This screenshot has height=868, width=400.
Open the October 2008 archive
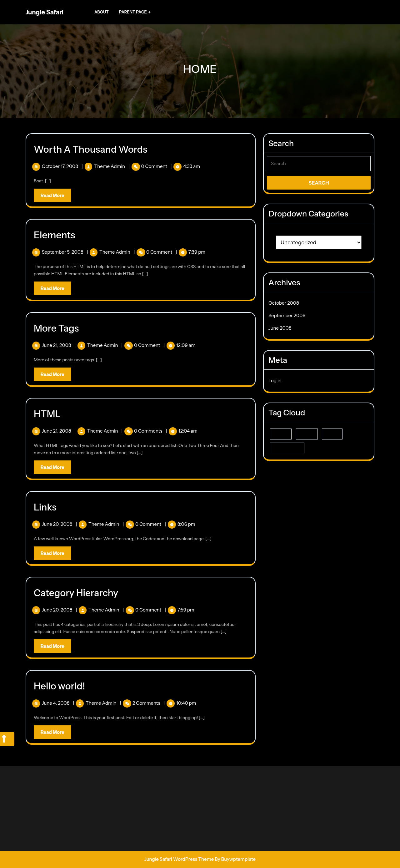click(283, 303)
